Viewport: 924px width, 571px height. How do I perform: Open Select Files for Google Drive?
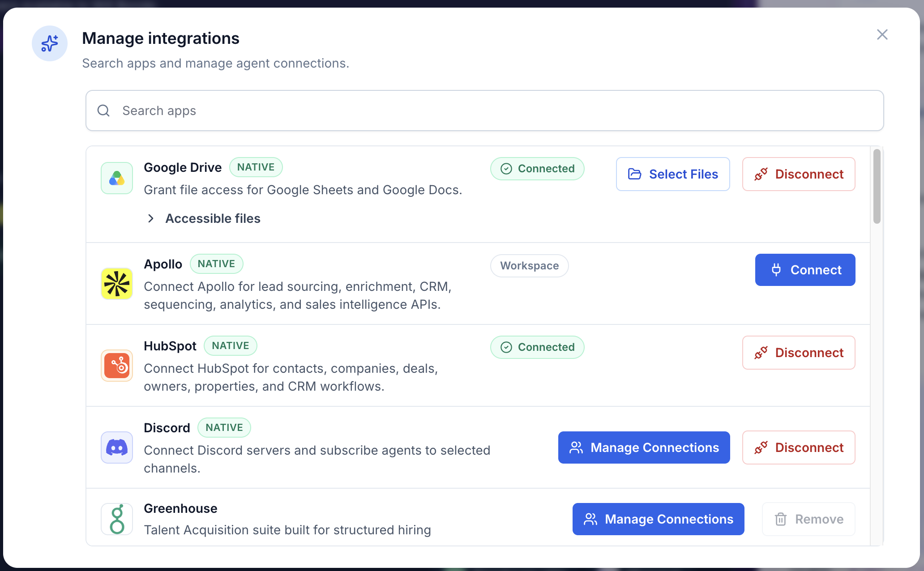[673, 174]
